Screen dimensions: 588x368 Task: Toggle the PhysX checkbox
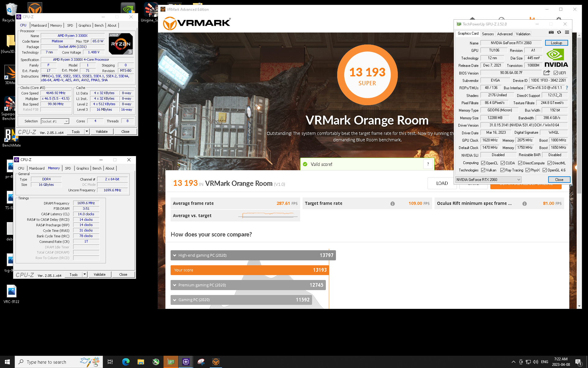tap(527, 170)
